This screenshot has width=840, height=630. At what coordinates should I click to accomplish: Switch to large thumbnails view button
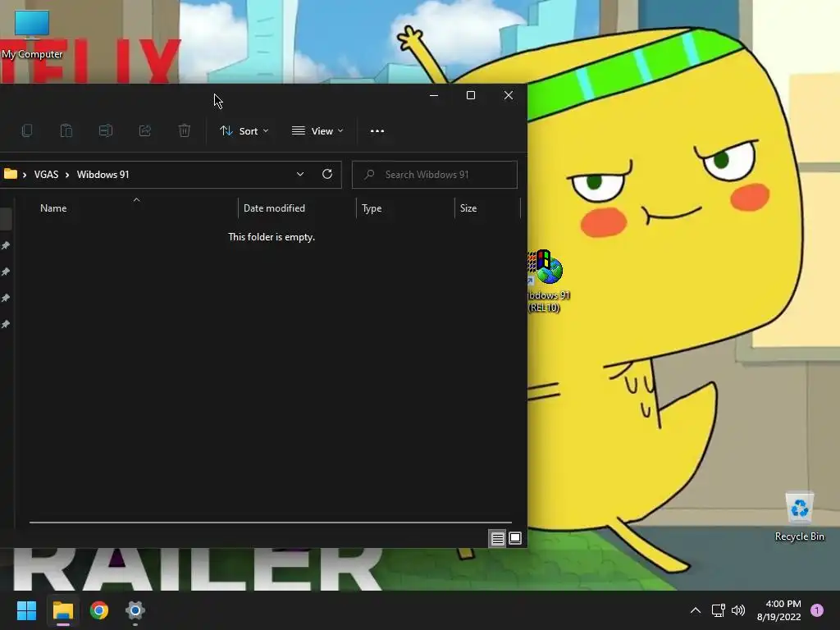coord(515,538)
